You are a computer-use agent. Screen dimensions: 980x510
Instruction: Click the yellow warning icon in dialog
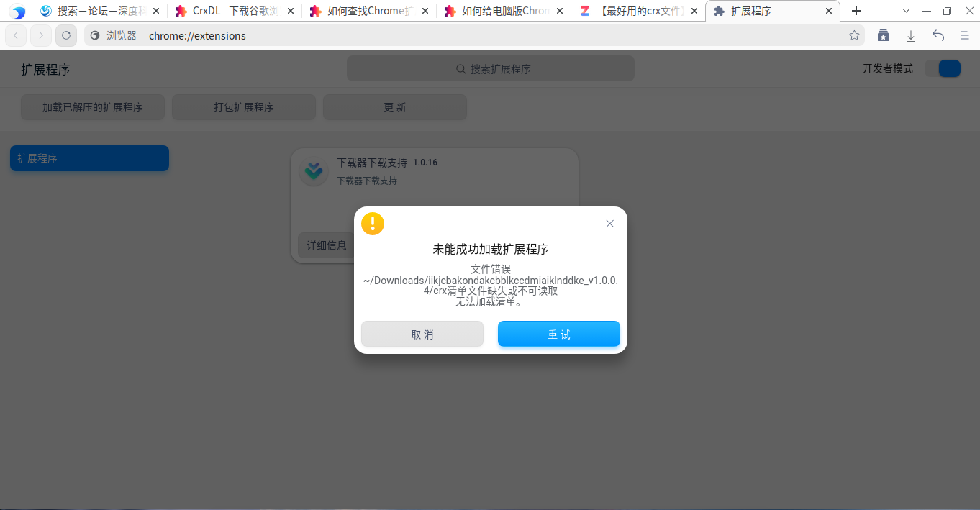373,223
